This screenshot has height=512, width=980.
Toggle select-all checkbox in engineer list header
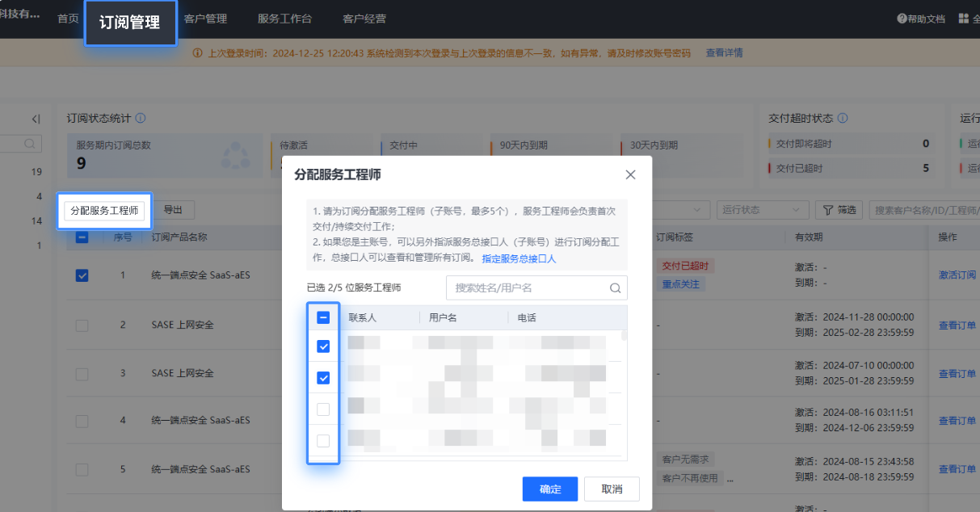coord(323,317)
